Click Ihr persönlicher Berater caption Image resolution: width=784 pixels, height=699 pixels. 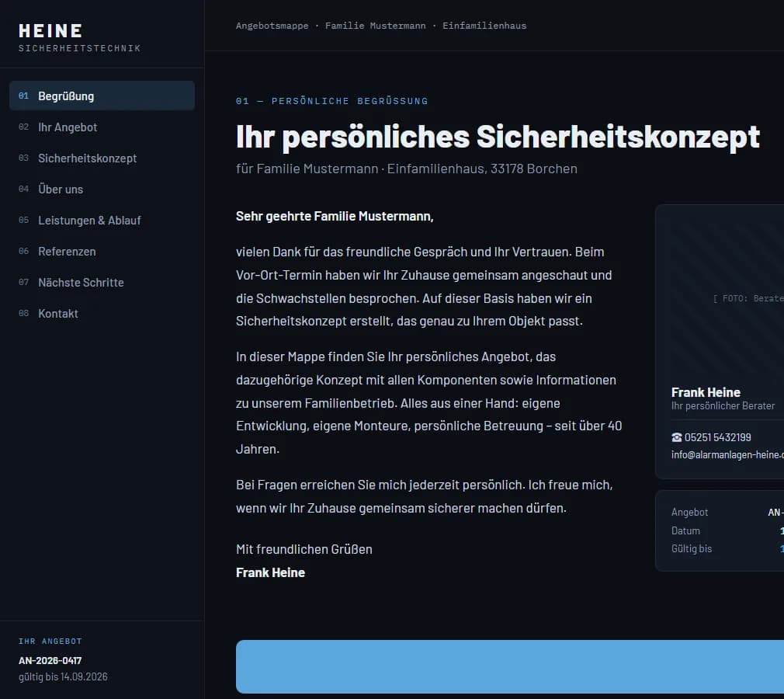(x=723, y=405)
